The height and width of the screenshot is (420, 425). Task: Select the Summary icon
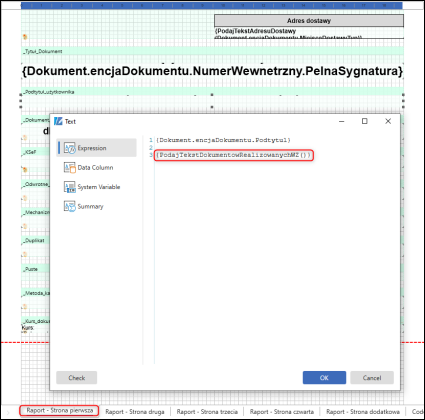click(x=70, y=206)
